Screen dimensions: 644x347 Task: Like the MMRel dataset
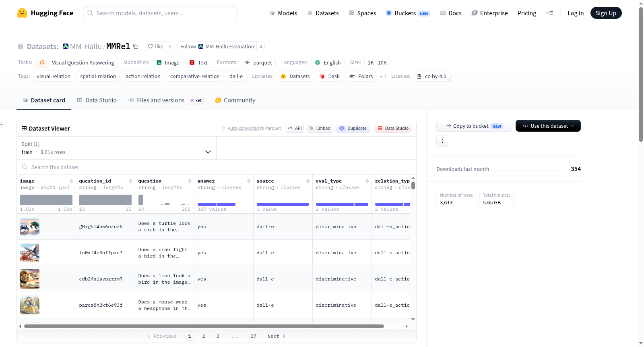click(156, 47)
